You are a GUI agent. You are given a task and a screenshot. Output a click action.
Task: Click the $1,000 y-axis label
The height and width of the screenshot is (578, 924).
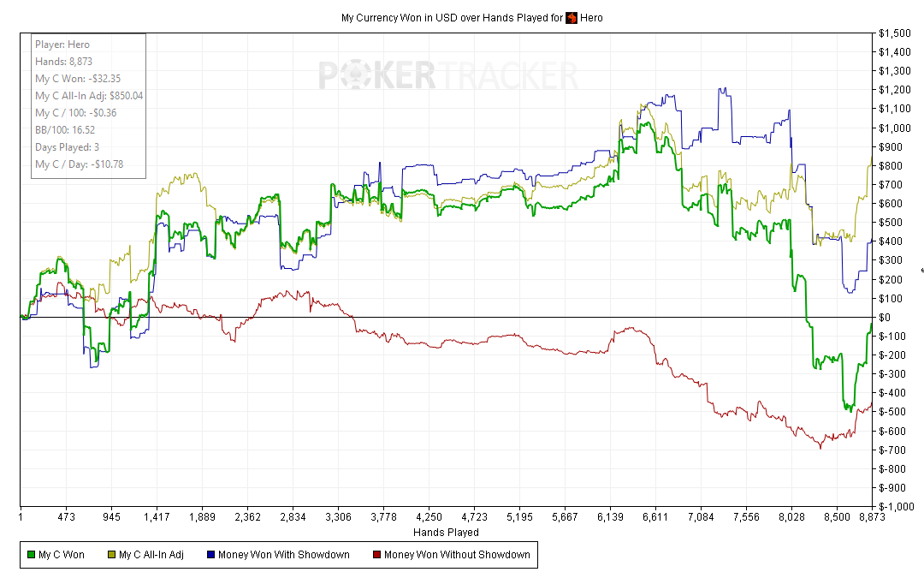click(x=895, y=128)
